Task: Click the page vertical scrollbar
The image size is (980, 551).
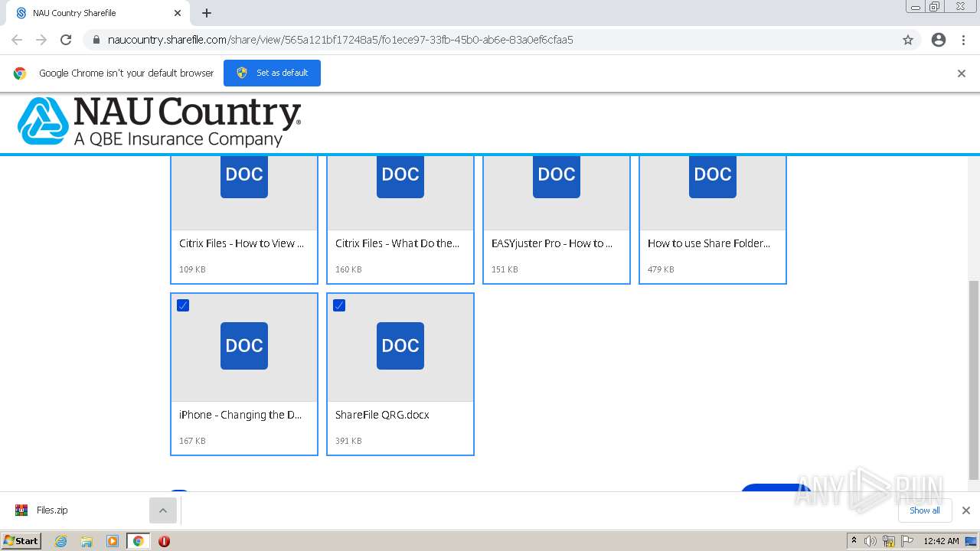Action: 974,380
